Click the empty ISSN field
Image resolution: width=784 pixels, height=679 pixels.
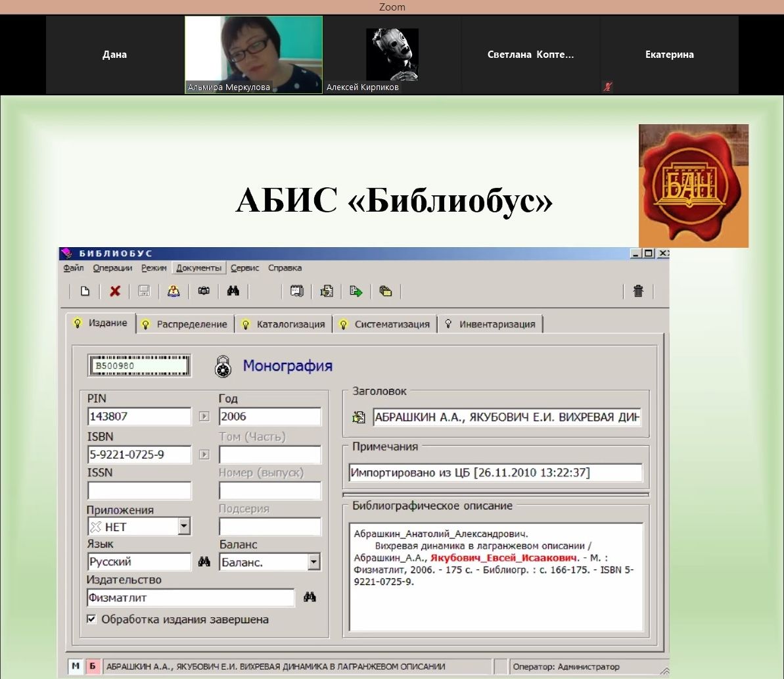pyautogui.click(x=139, y=490)
